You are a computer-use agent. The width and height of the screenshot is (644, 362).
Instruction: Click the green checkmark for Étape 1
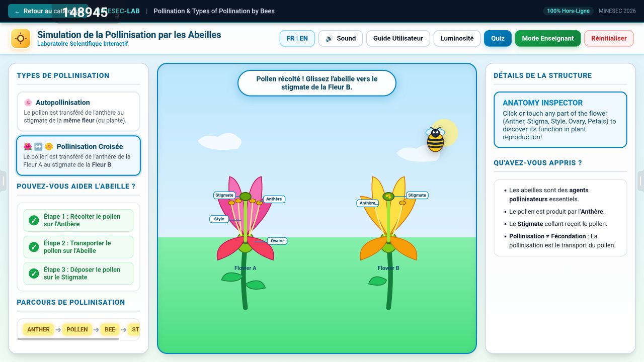(34, 220)
